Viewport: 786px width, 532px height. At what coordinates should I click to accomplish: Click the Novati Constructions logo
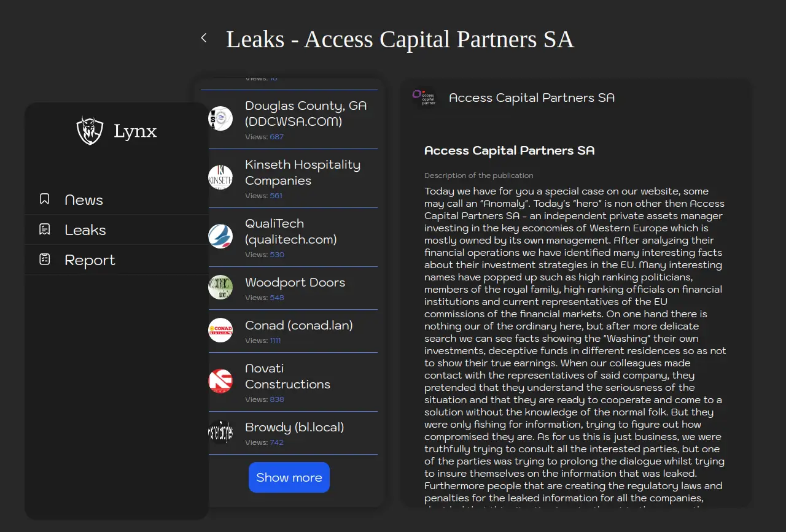(220, 381)
